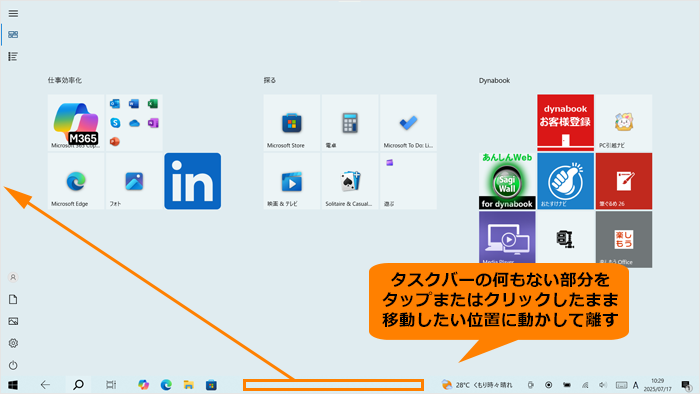Open Pictures from the sidebar
The height and width of the screenshot is (394, 700).
click(13, 321)
